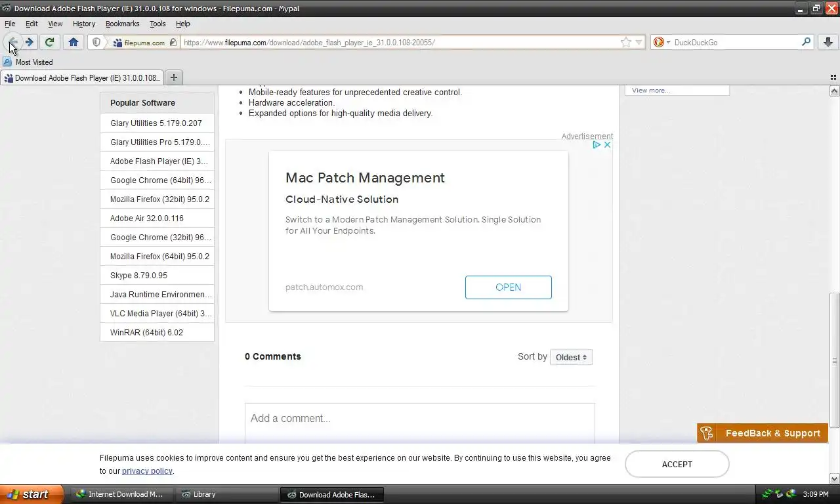Open Java Runtime Environment link
The height and width of the screenshot is (504, 840).
coord(161,295)
